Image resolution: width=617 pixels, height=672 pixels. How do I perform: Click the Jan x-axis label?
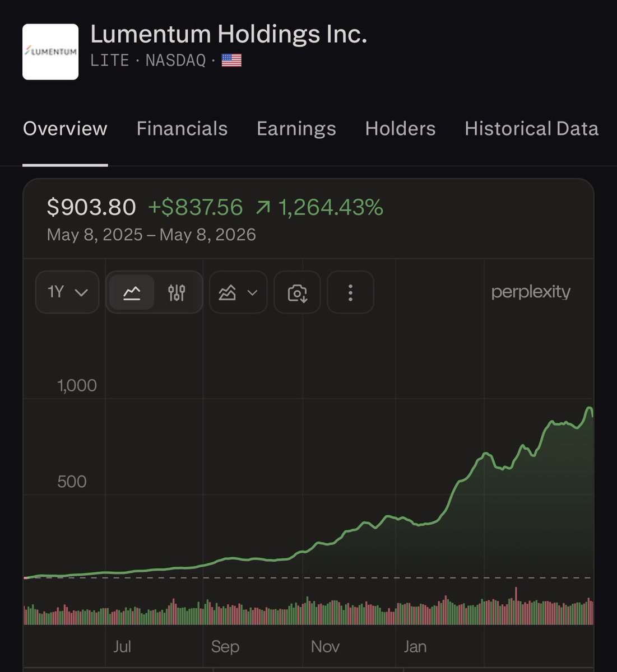point(415,647)
